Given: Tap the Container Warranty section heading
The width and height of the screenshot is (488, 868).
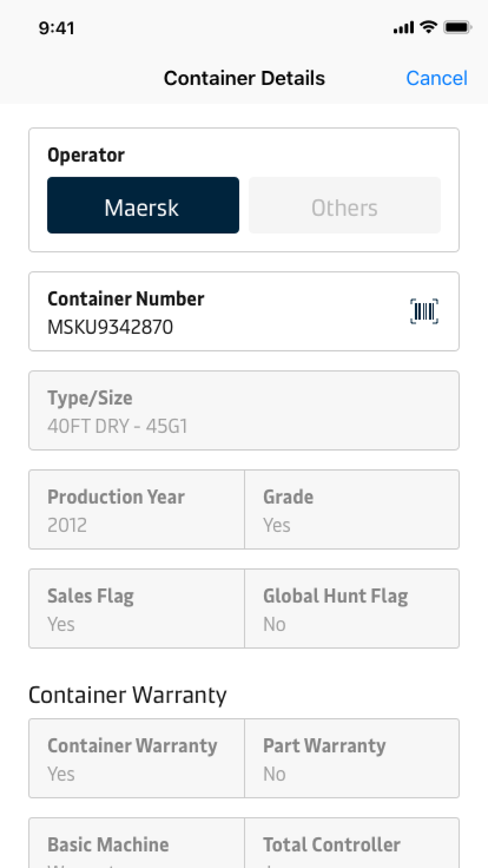Looking at the screenshot, I should [x=127, y=695].
